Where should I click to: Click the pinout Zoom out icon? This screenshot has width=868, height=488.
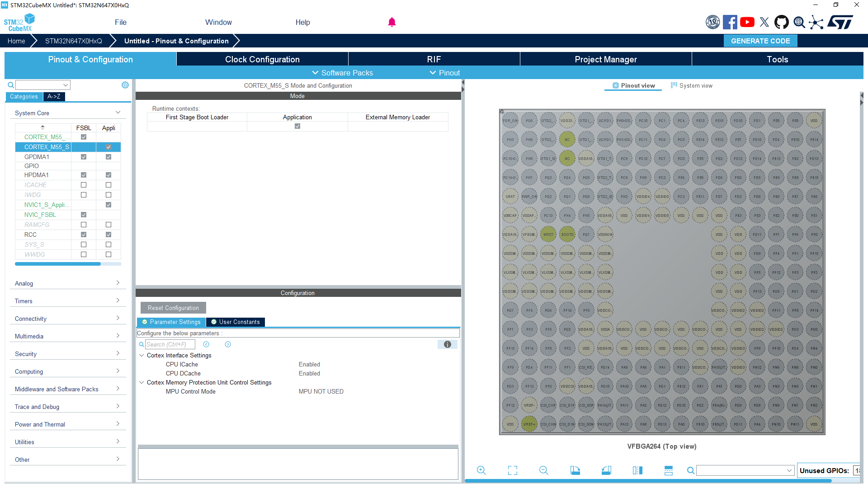(x=544, y=470)
